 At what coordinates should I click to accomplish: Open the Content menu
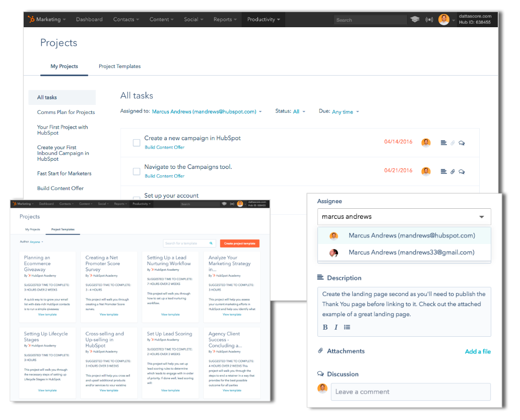(x=162, y=19)
